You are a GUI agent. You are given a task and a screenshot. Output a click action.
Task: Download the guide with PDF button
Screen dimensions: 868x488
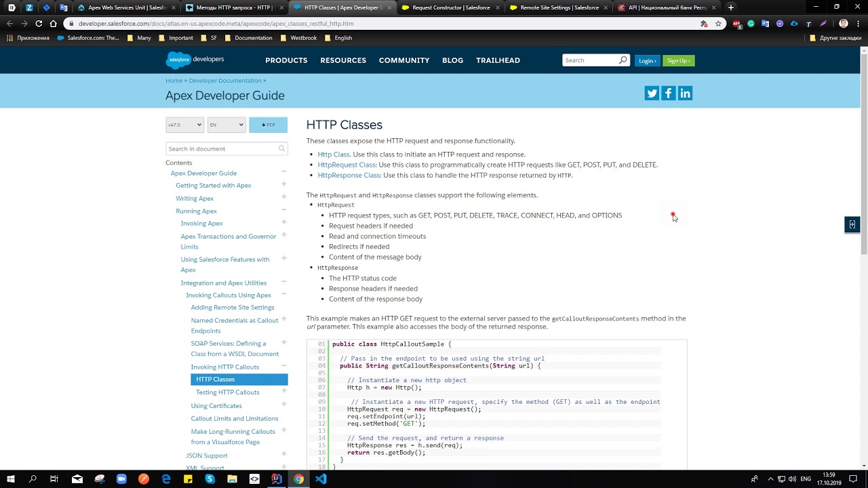point(268,125)
